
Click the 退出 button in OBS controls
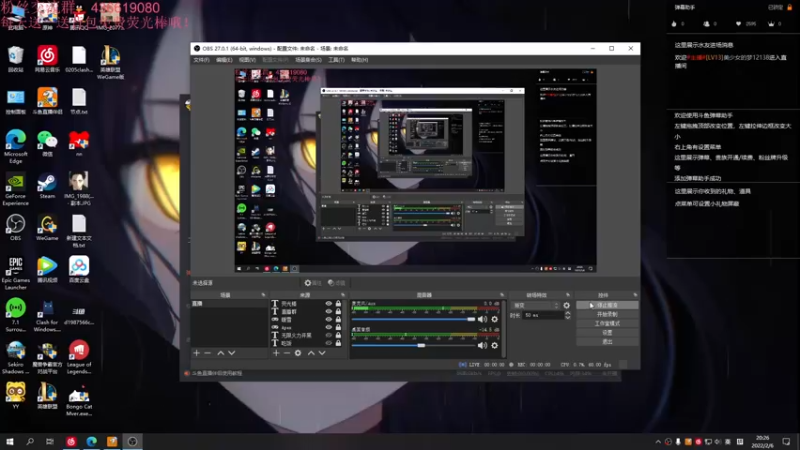tap(607, 342)
